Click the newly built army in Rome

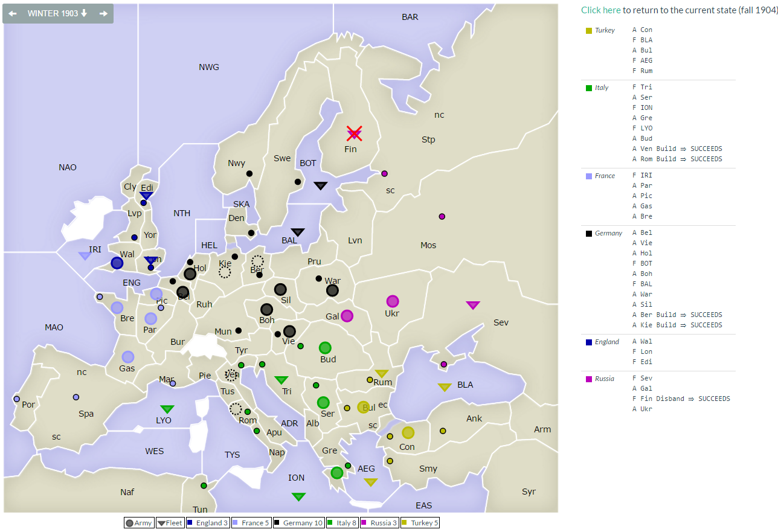coord(236,409)
